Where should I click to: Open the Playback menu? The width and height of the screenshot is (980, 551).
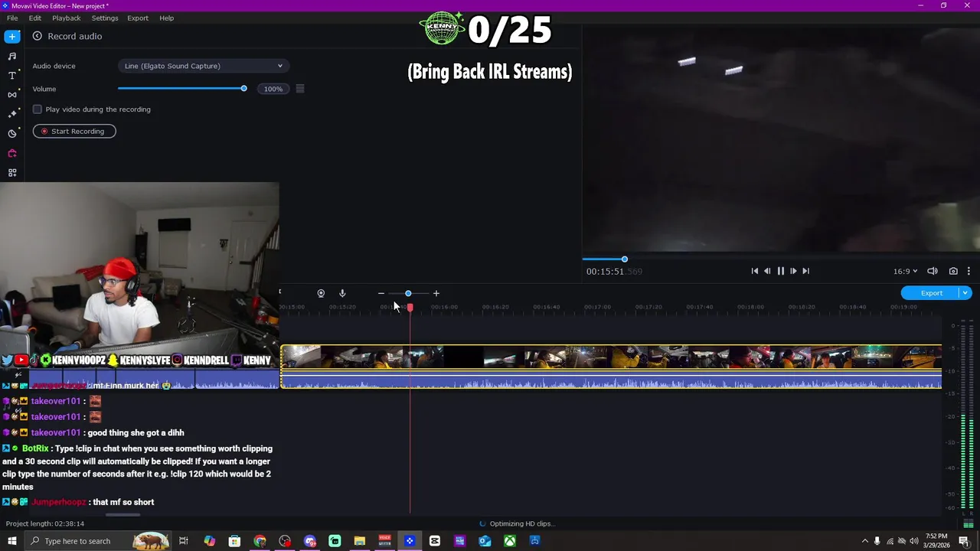pos(67,18)
